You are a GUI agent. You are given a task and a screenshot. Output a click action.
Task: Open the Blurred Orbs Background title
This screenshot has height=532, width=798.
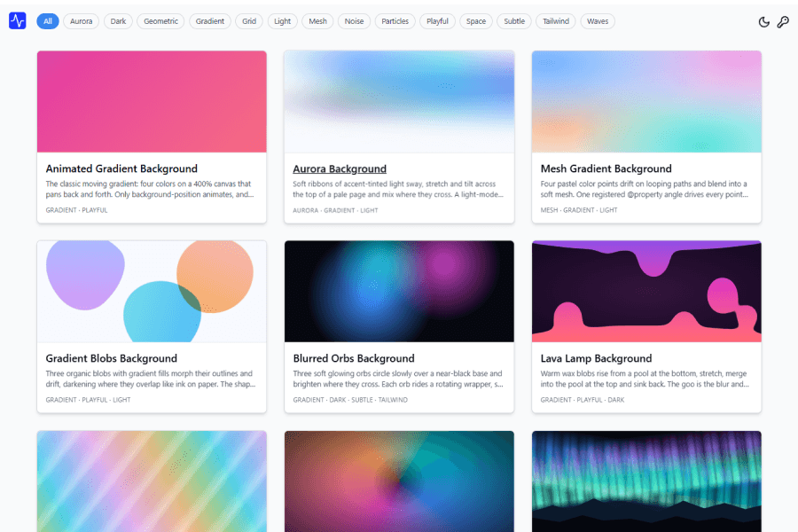tap(354, 358)
